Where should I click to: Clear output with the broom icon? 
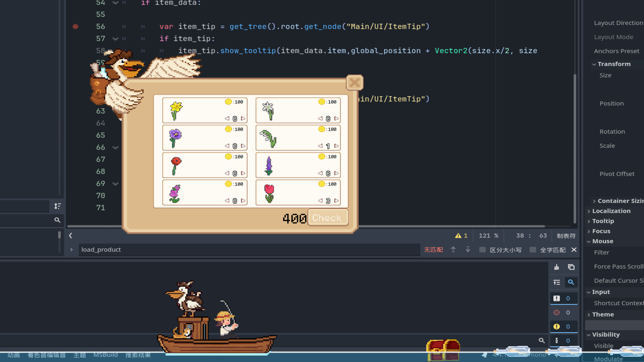pos(556,267)
